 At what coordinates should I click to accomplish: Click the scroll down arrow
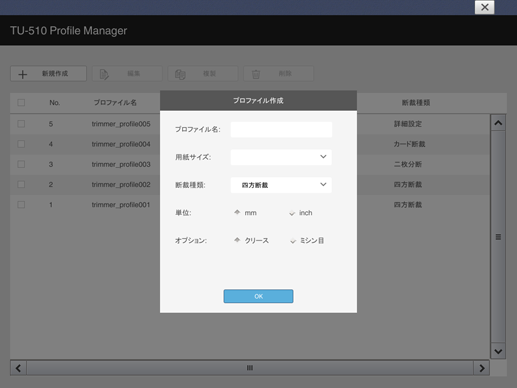click(498, 351)
